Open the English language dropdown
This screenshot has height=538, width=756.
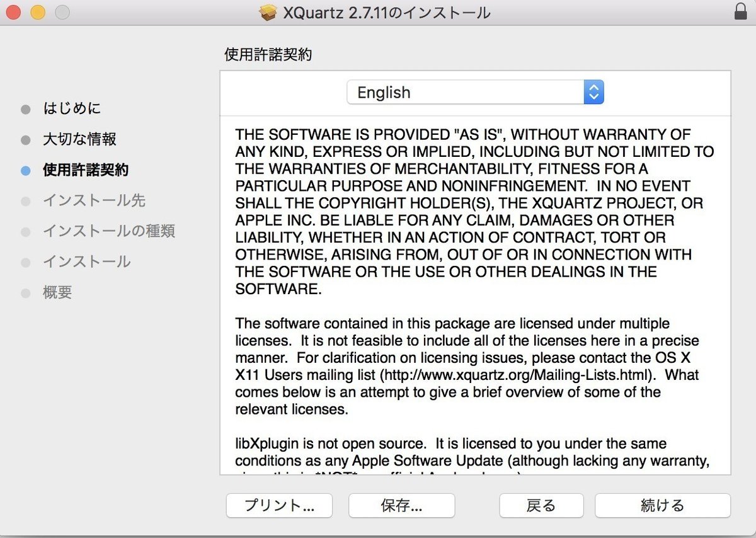475,92
